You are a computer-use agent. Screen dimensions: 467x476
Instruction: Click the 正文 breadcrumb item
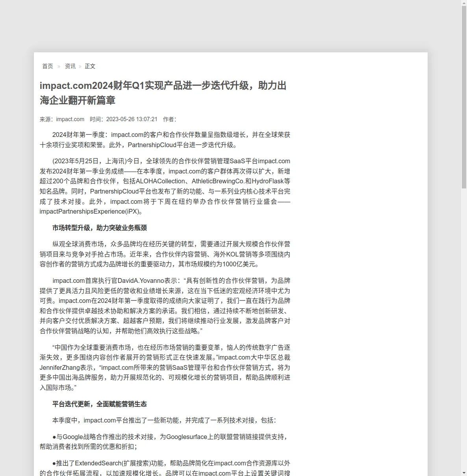point(90,66)
